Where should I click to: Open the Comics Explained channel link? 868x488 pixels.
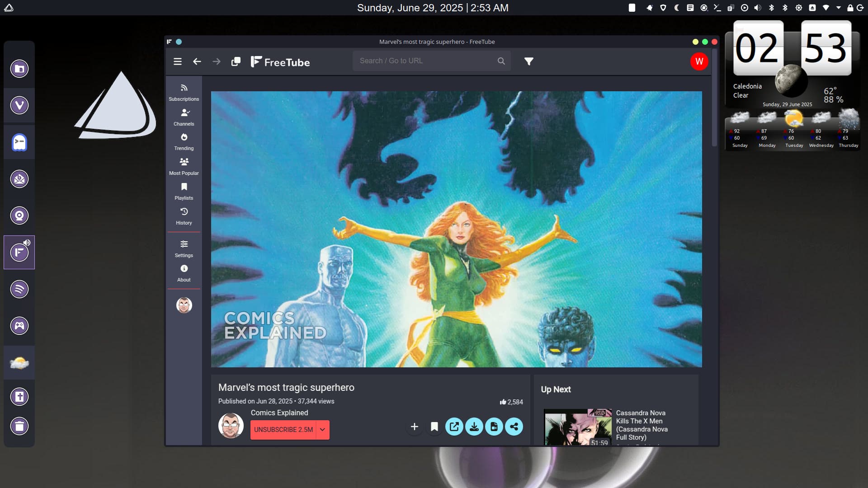click(279, 413)
